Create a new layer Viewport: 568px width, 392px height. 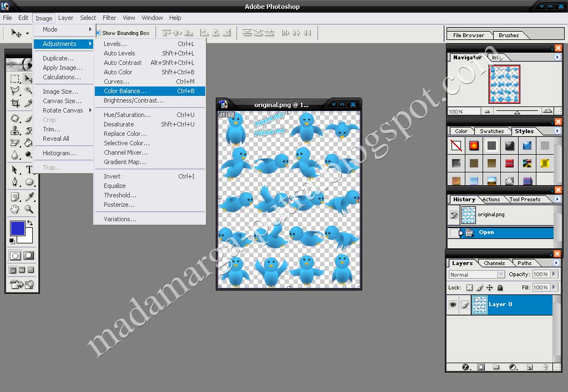click(x=530, y=367)
